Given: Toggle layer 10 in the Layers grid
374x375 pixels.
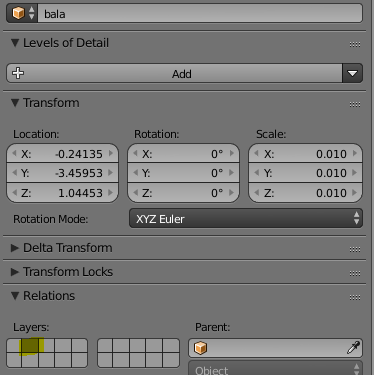Looking at the screenshot, I should click(171, 346).
